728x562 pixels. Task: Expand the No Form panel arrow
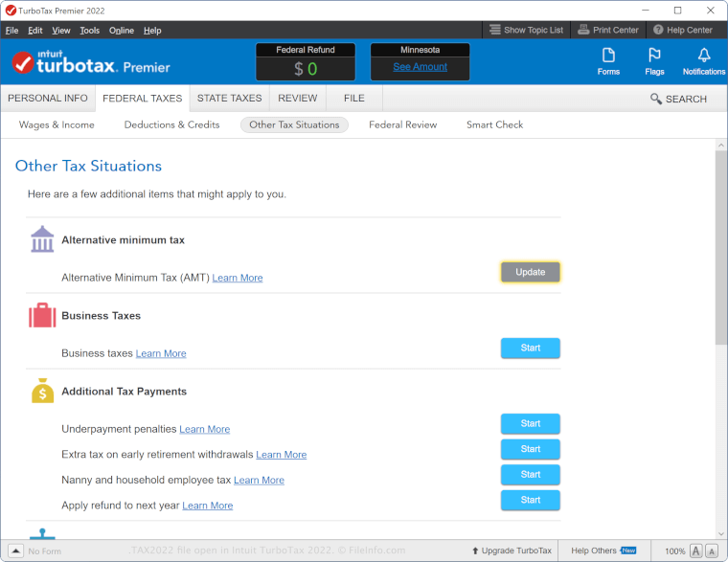click(x=16, y=551)
